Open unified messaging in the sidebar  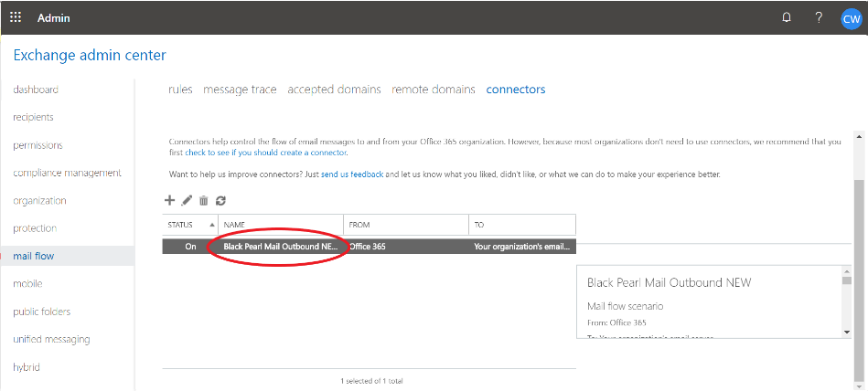51,339
